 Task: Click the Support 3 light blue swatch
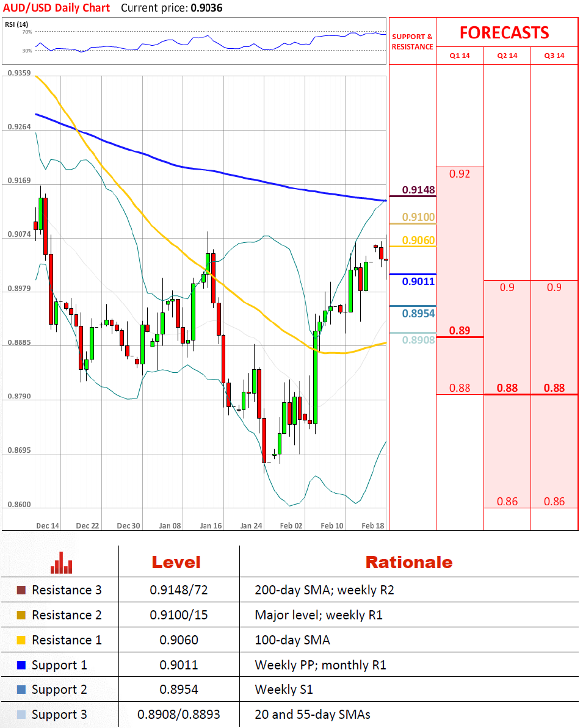coord(21,715)
